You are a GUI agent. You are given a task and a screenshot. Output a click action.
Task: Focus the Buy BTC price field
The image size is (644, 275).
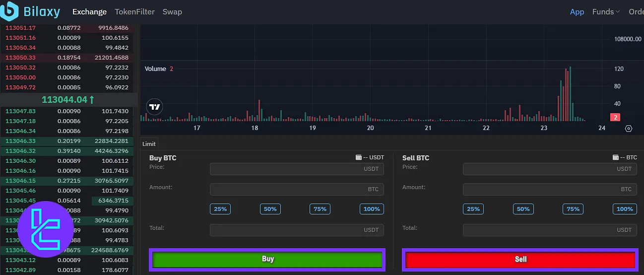click(297, 169)
